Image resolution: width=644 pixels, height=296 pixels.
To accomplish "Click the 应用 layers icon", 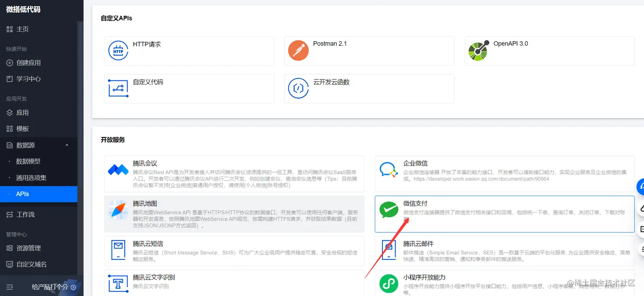I will point(10,113).
